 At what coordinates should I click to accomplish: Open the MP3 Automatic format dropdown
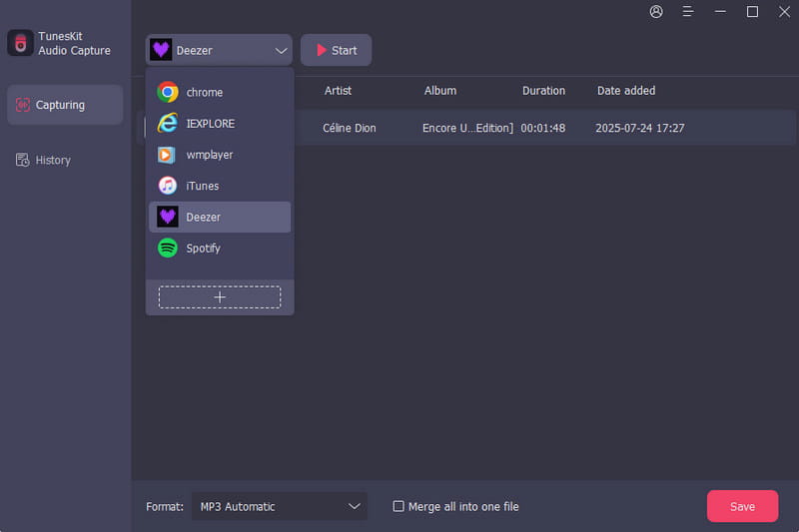[280, 506]
